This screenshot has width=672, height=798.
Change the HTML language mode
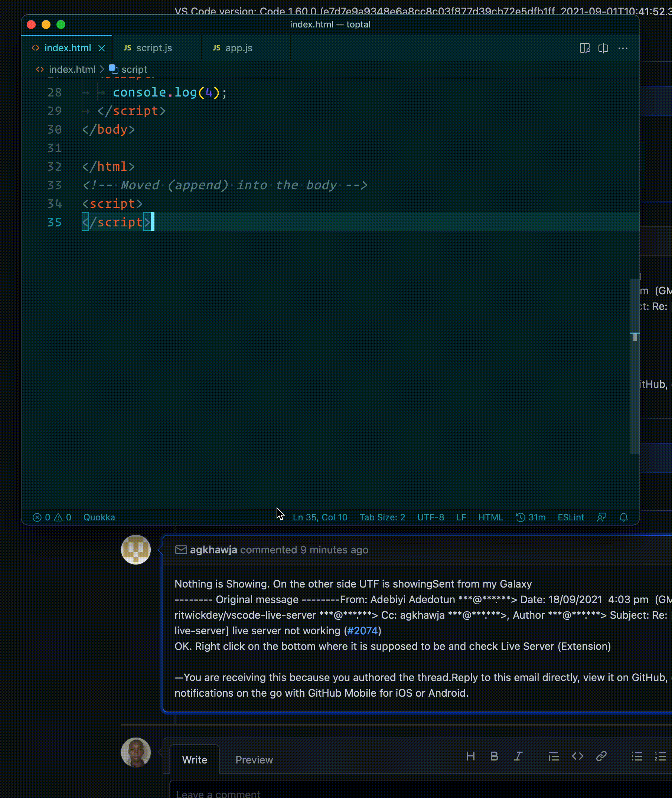[491, 517]
